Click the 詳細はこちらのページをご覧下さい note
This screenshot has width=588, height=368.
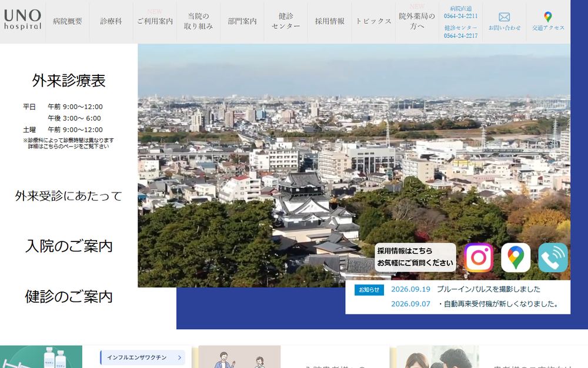point(68,147)
